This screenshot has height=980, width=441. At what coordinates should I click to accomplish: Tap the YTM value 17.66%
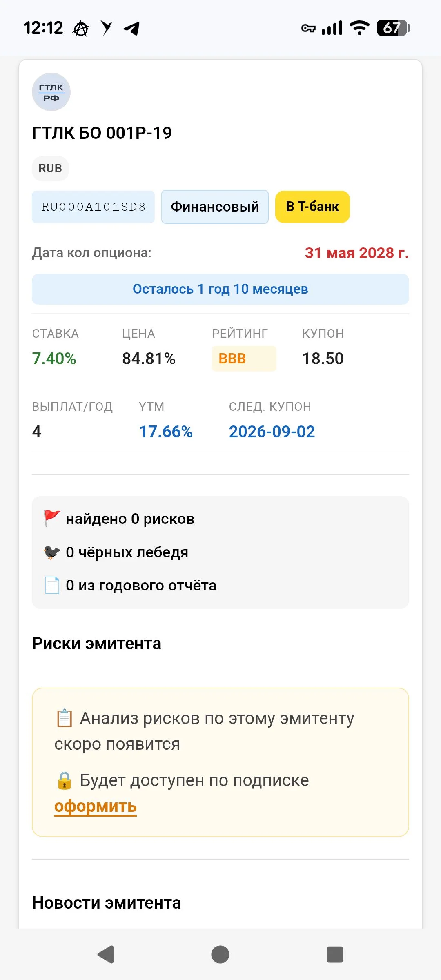pyautogui.click(x=166, y=432)
